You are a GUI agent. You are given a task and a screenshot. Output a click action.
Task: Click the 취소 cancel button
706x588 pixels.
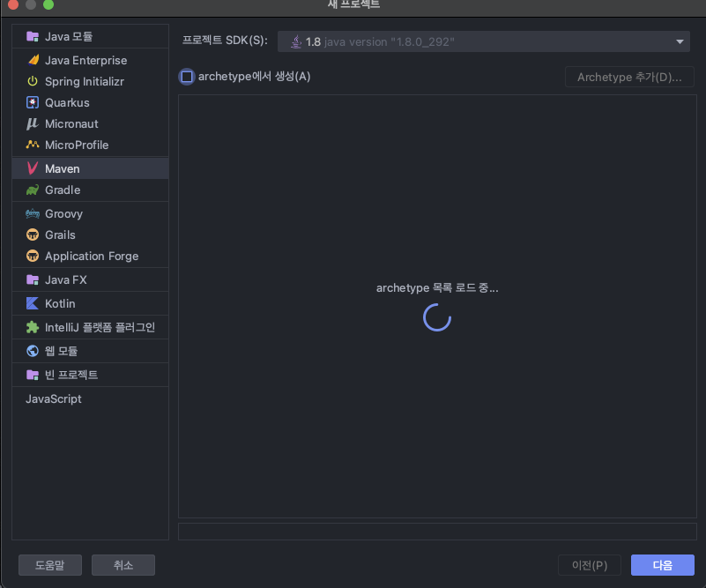click(x=123, y=565)
